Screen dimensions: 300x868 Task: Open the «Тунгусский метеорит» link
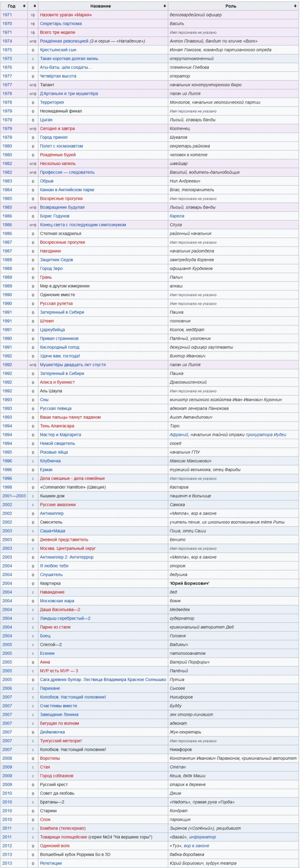point(61,741)
